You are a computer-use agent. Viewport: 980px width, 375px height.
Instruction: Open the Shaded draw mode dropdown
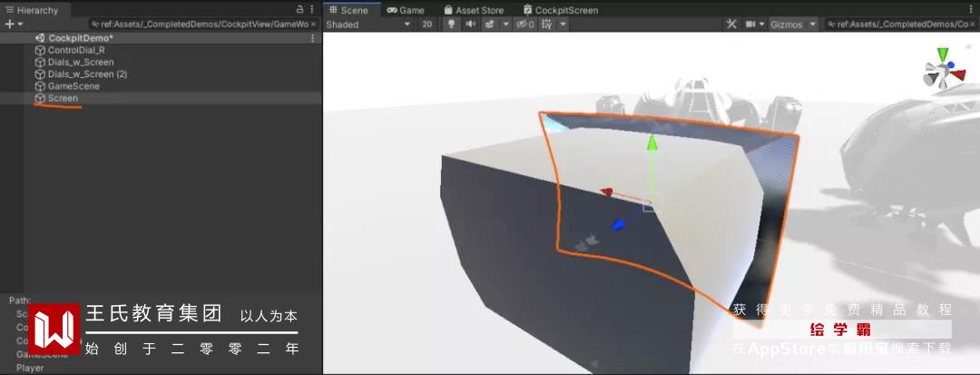368,25
